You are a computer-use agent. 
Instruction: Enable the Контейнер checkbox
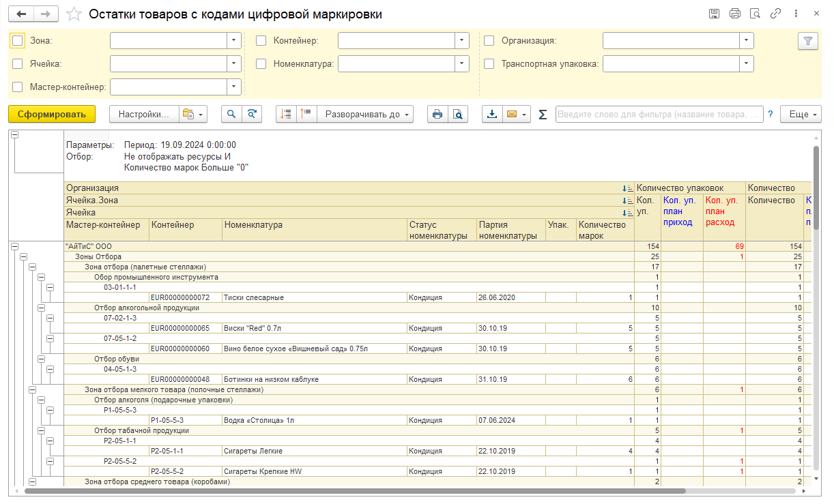pyautogui.click(x=261, y=41)
